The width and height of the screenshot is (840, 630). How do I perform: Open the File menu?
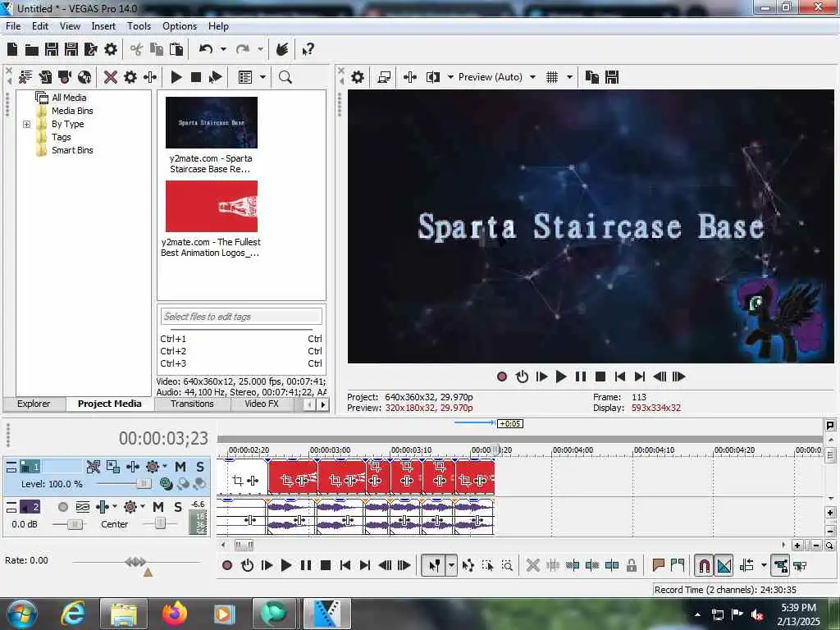(13, 26)
